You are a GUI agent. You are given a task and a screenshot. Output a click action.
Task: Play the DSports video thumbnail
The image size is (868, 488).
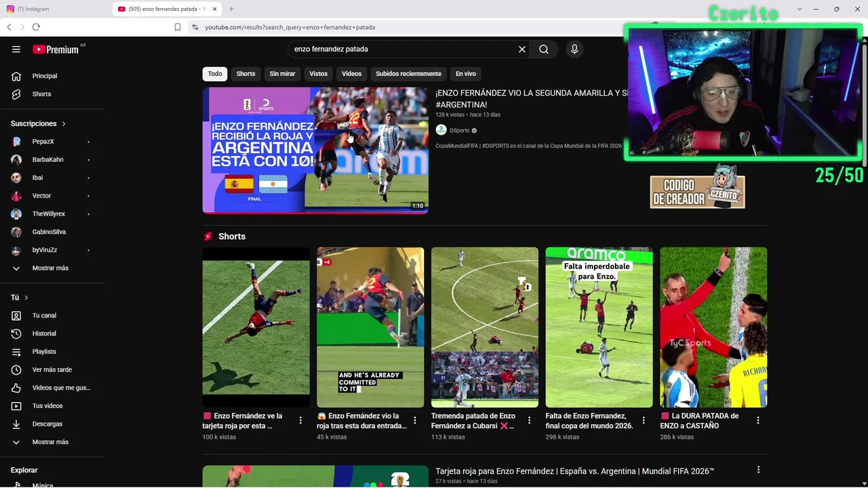tap(315, 150)
